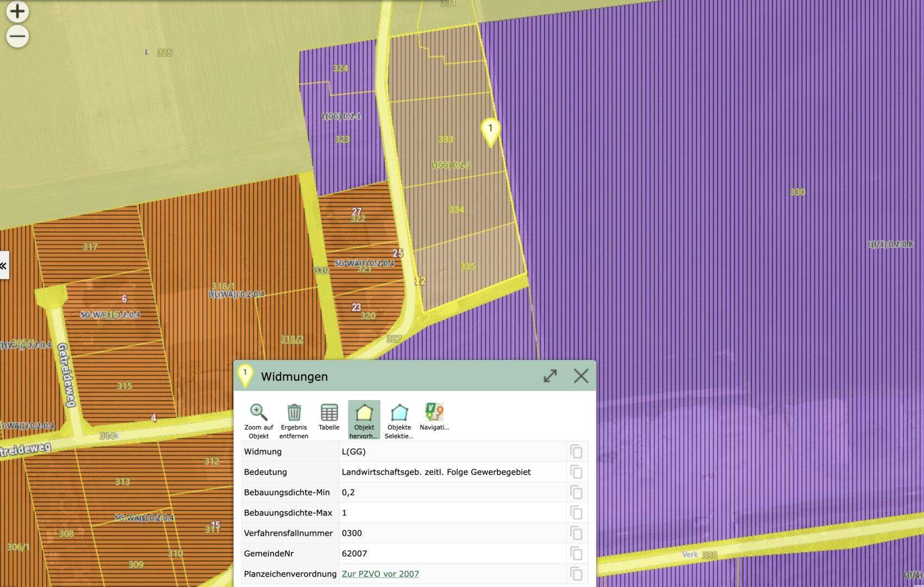Close the Widmungen panel
The image size is (924, 587).
coord(581,376)
